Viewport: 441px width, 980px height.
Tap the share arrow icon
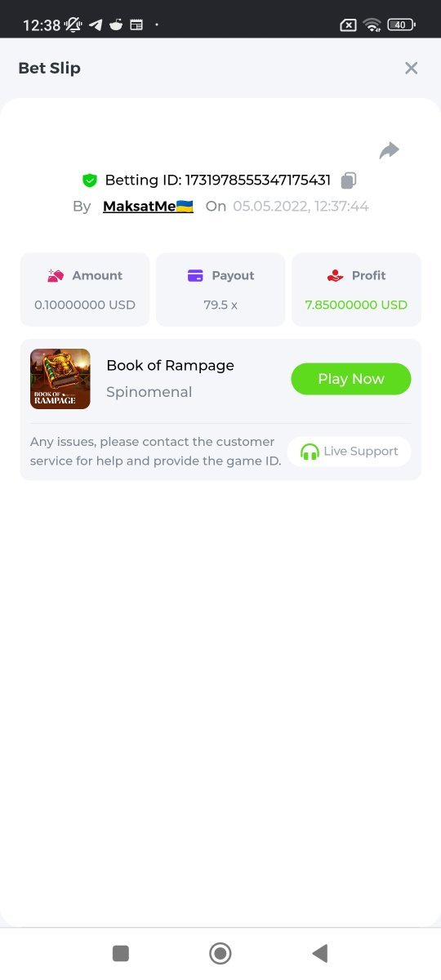click(x=390, y=150)
